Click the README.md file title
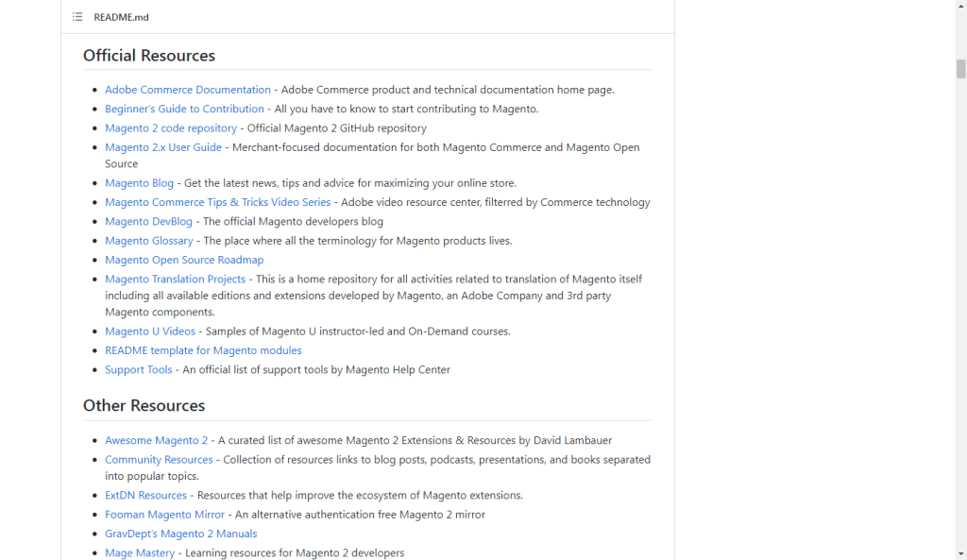Image resolution: width=967 pixels, height=560 pixels. click(x=122, y=17)
